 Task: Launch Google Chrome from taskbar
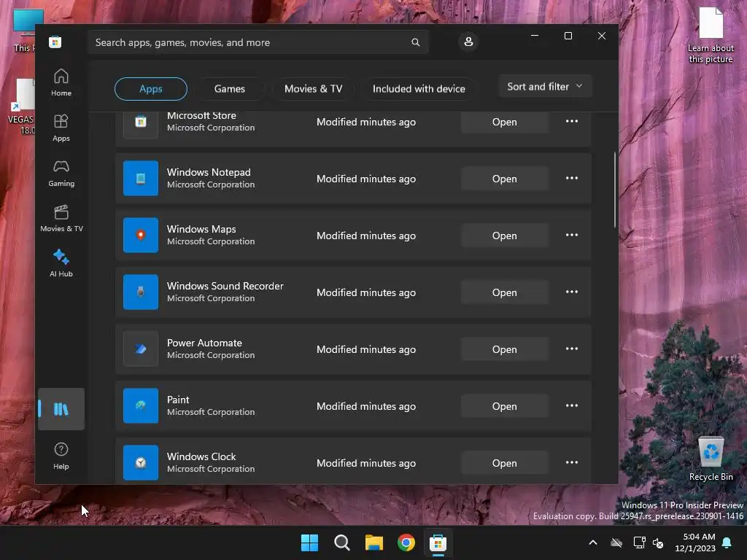click(x=406, y=542)
